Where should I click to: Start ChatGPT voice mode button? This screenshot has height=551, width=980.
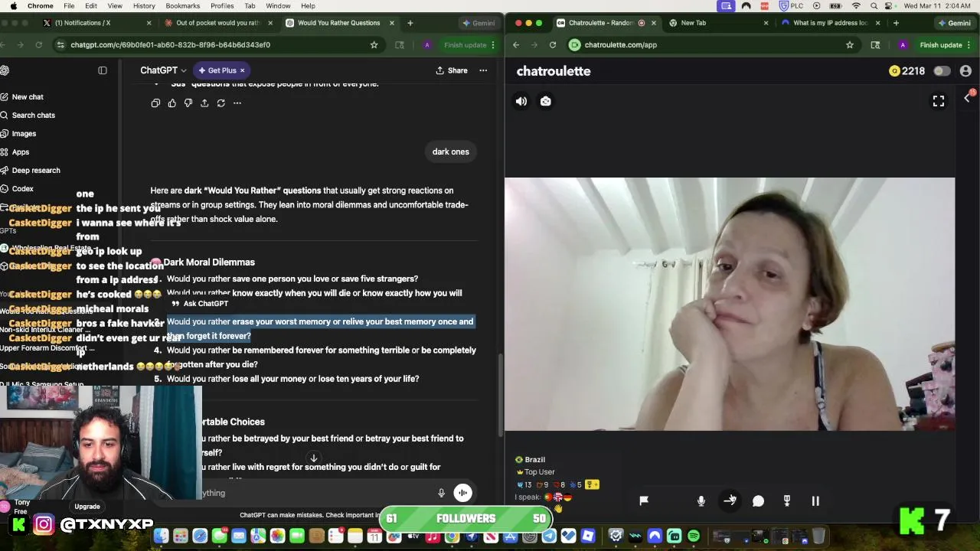point(463,493)
